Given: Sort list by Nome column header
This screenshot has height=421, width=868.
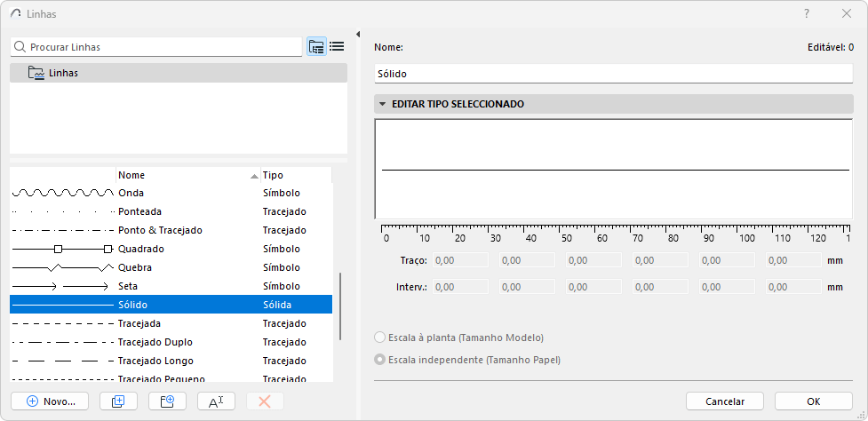Looking at the screenshot, I should click(x=188, y=175).
